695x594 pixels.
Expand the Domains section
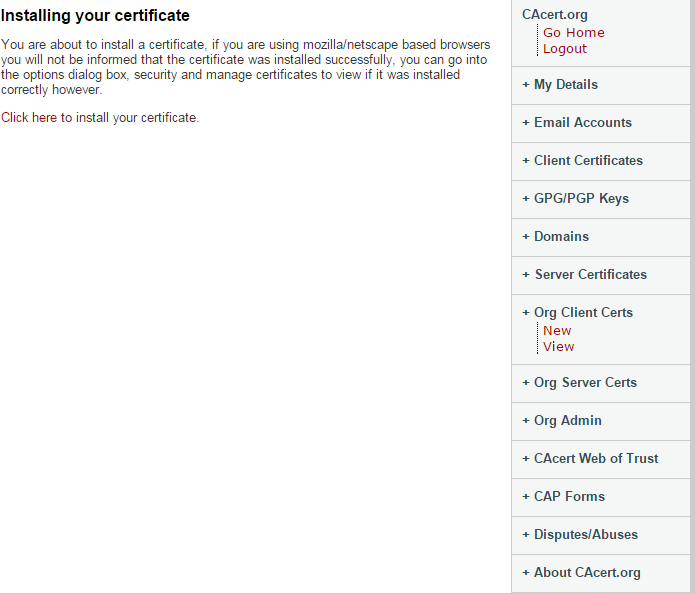pos(555,237)
